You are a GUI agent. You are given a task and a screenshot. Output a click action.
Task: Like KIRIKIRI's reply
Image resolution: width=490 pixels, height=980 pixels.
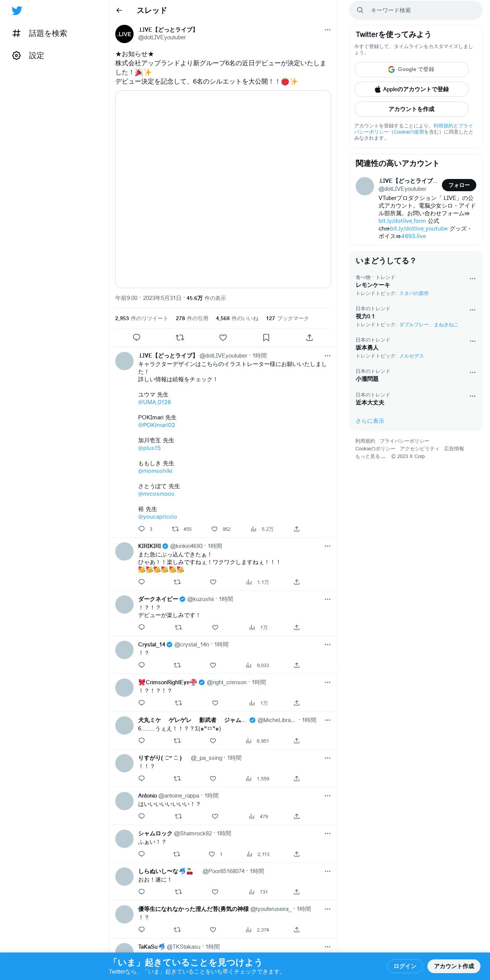213,582
